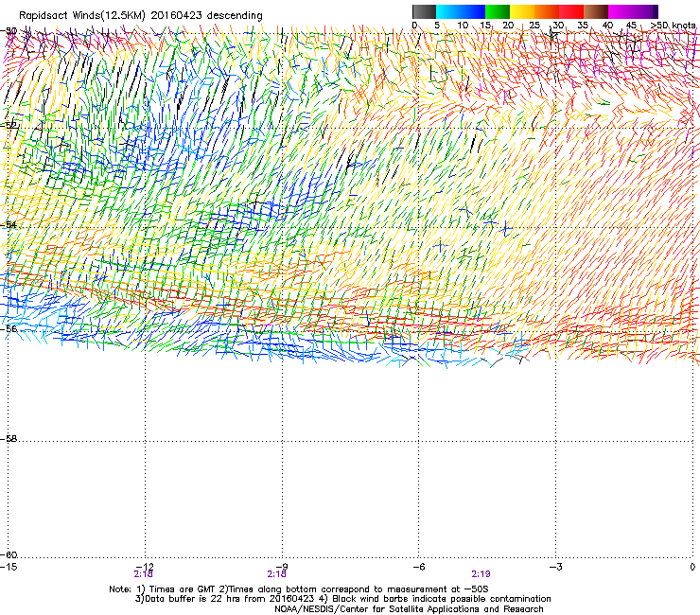Click the '20' label under the color scale
700x615 pixels.
(508, 26)
